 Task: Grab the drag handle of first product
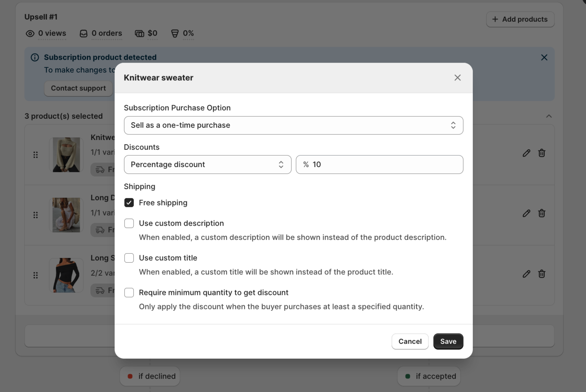35,155
